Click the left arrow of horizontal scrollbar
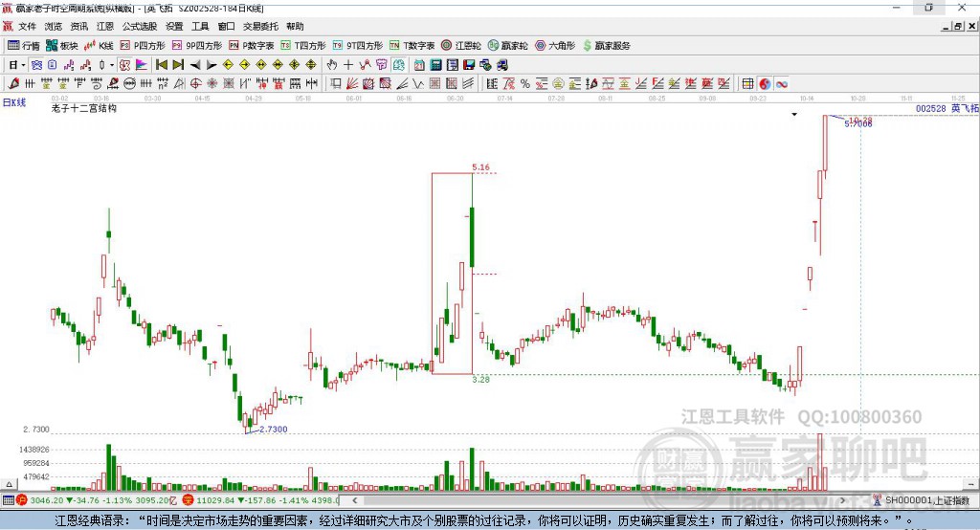The height and width of the screenshot is (530, 980). 355,500
